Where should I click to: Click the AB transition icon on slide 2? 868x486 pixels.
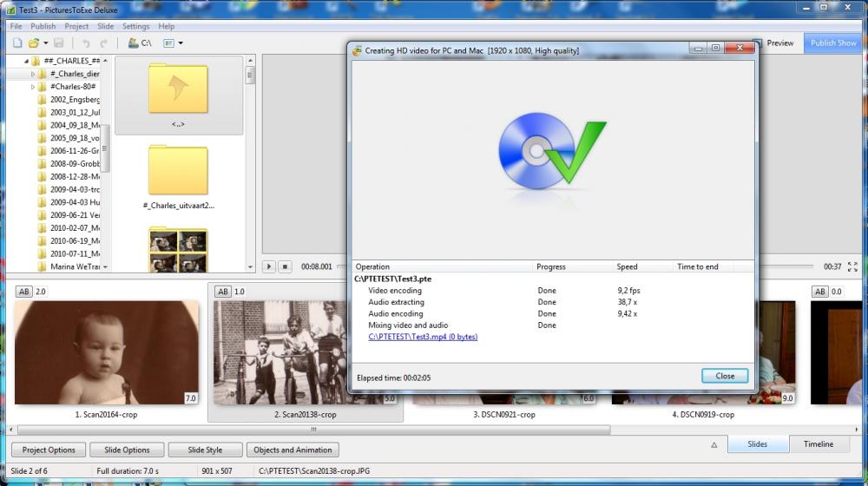[x=223, y=292]
